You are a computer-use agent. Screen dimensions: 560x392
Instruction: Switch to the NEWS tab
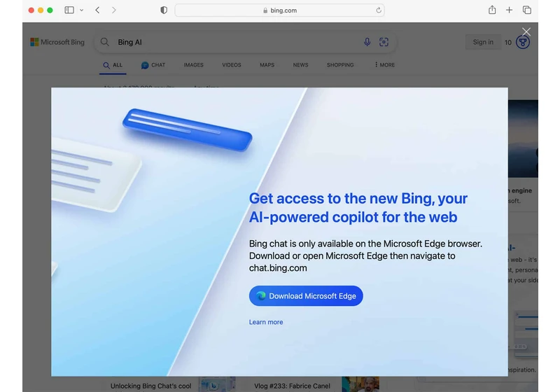point(300,65)
